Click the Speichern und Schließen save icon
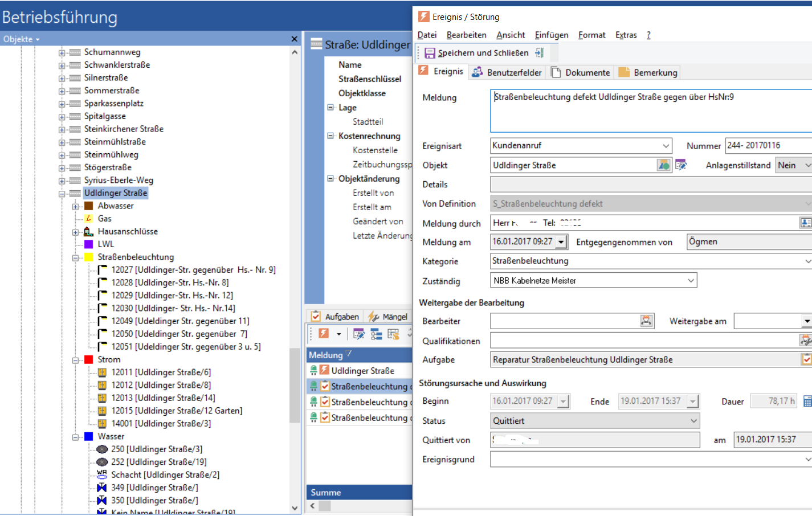Viewport: 812px width, 516px height. (430, 53)
